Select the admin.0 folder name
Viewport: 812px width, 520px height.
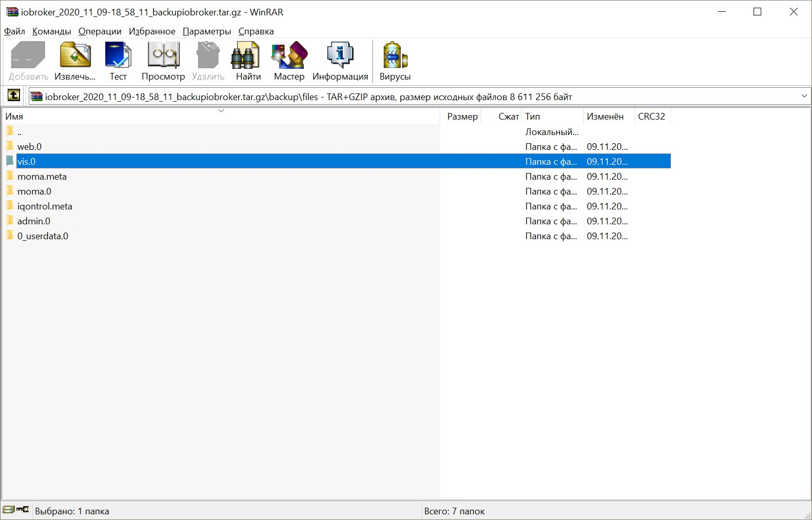[x=34, y=221]
